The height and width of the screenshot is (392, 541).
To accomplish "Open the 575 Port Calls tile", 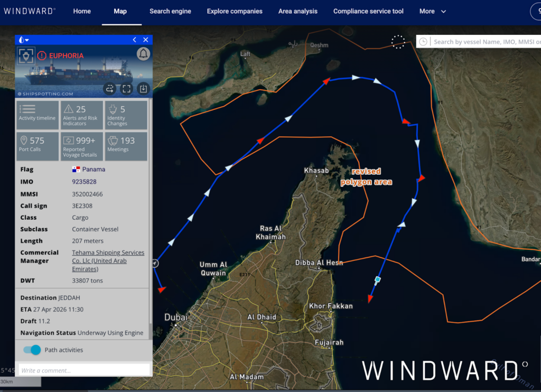I will click(x=38, y=146).
